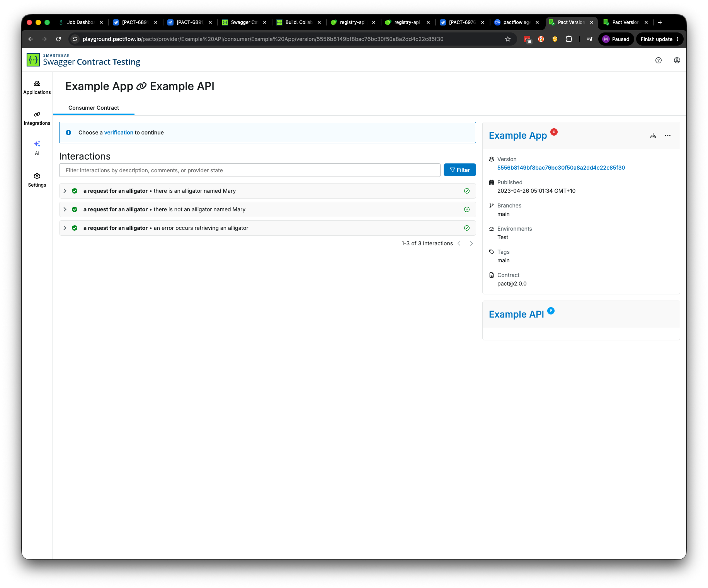Bookmark this page with the star icon
The image size is (708, 588).
pyautogui.click(x=508, y=39)
